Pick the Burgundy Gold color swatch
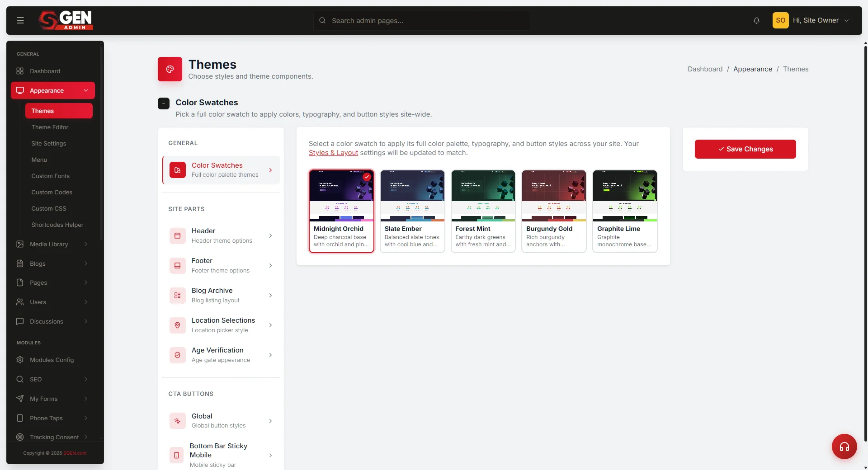 554,211
